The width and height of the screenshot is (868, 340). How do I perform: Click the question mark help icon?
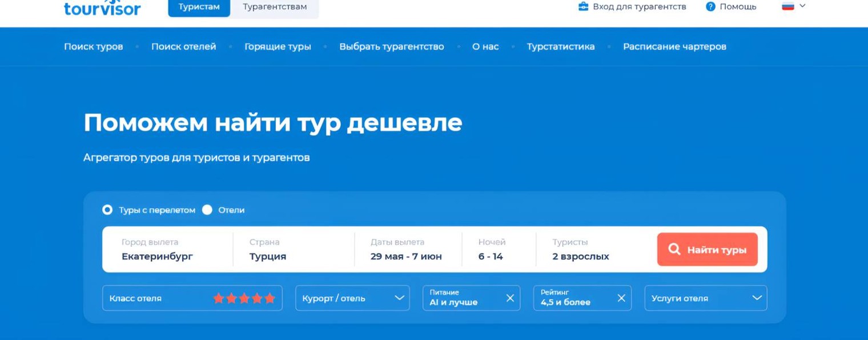pos(710,7)
